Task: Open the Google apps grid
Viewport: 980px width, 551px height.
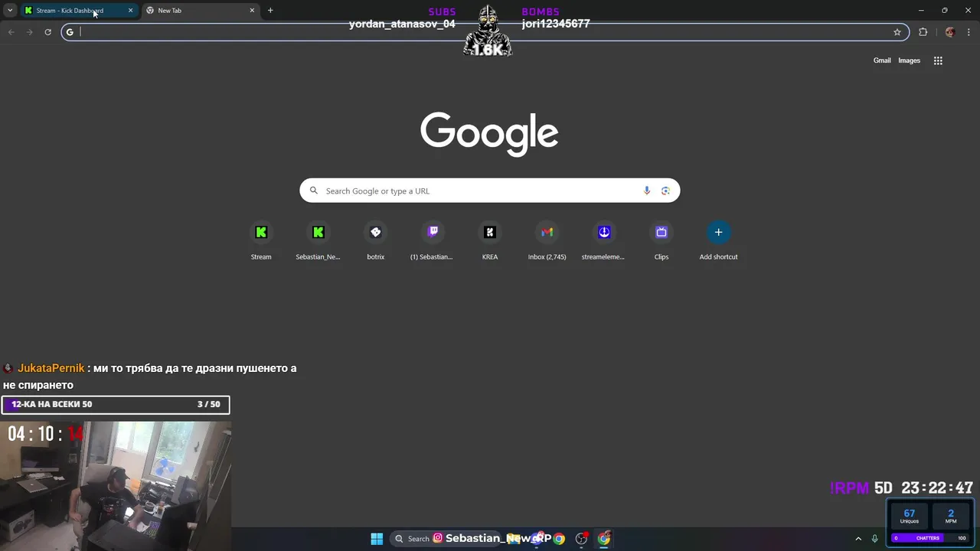Action: 938,60
